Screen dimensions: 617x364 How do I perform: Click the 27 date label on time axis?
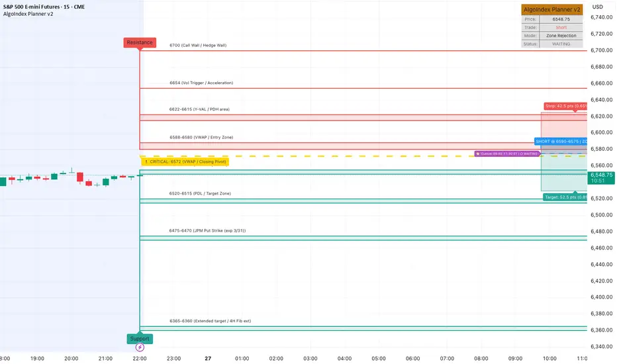click(x=208, y=359)
